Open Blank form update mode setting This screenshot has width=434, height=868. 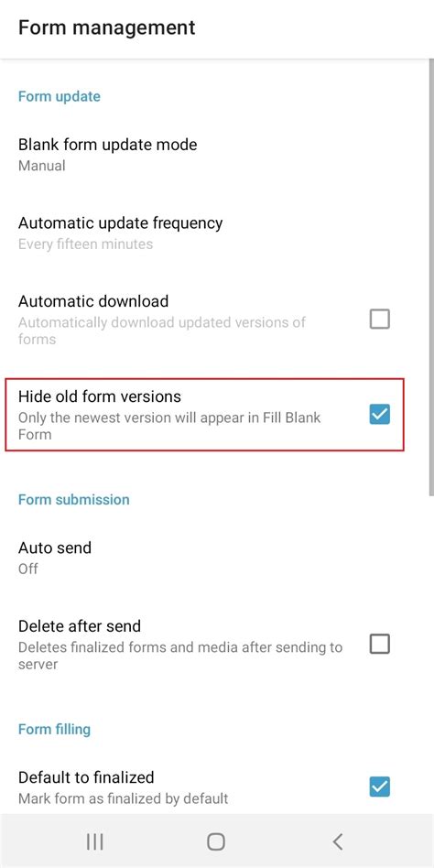click(217, 155)
